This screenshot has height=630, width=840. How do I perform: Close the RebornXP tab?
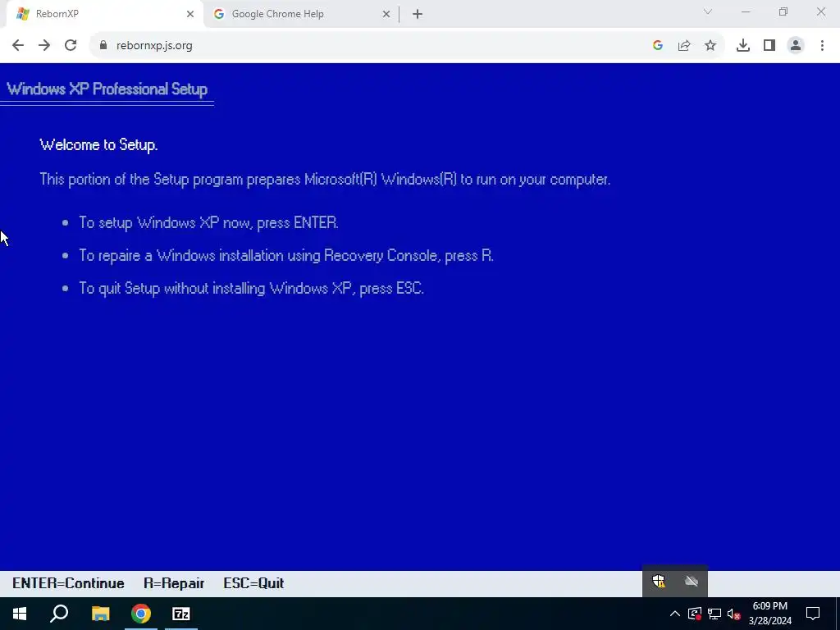[190, 14]
